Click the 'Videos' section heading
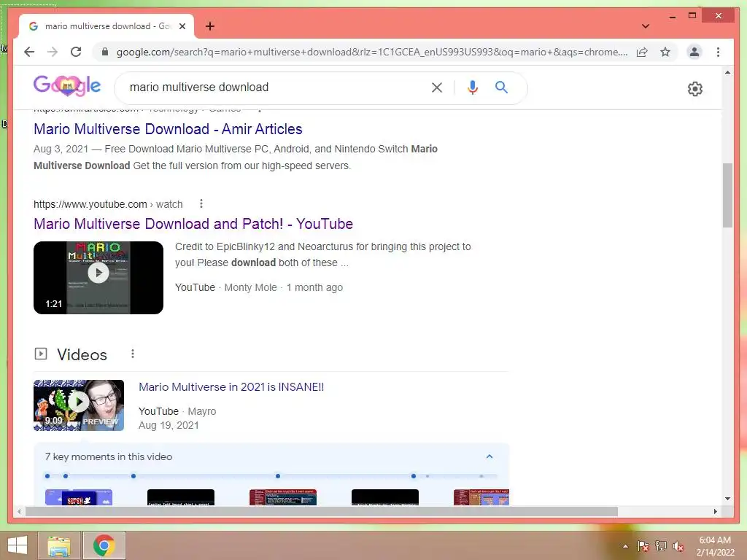The width and height of the screenshot is (747, 560). click(82, 355)
